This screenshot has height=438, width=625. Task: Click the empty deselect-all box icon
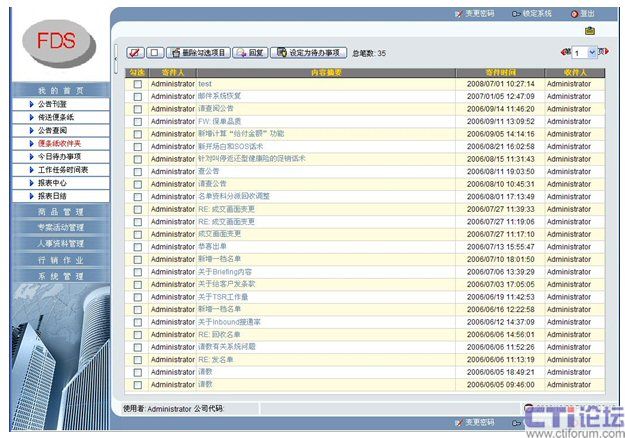[155, 52]
